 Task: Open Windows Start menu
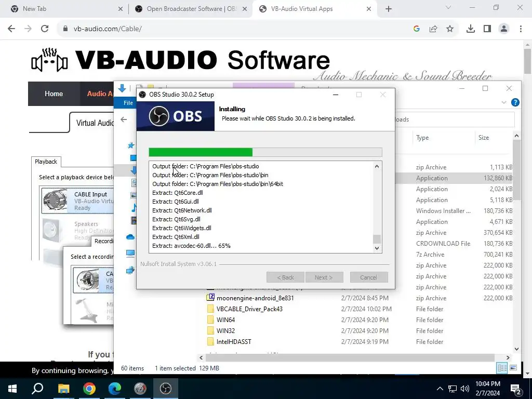tap(12, 389)
